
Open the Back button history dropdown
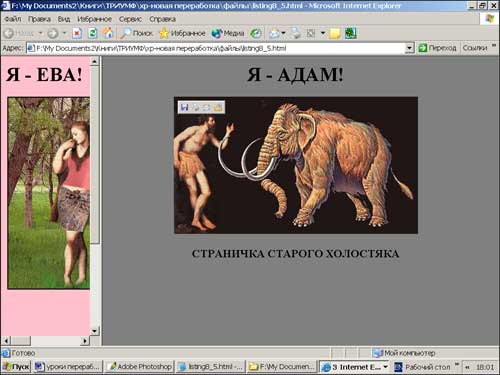pos(41,33)
